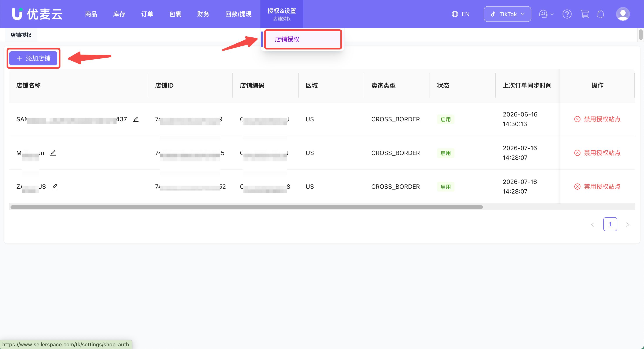Click CROSS_BORDER in the first row
The image size is (644, 349).
tap(396, 119)
